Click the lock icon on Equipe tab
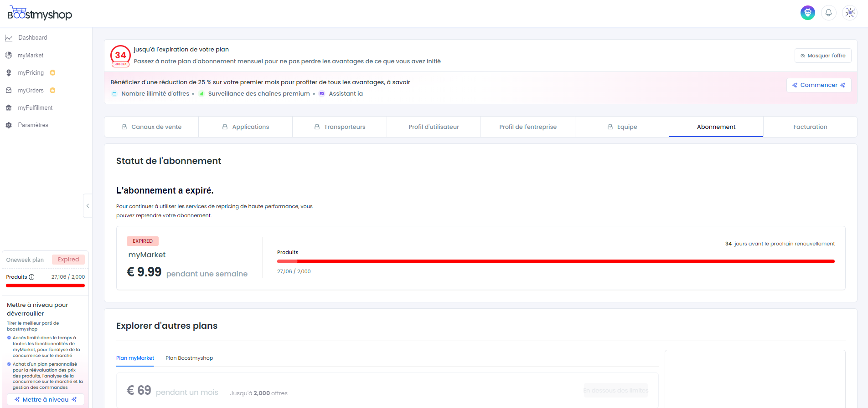Screen dimensions: 868x408 610,127
